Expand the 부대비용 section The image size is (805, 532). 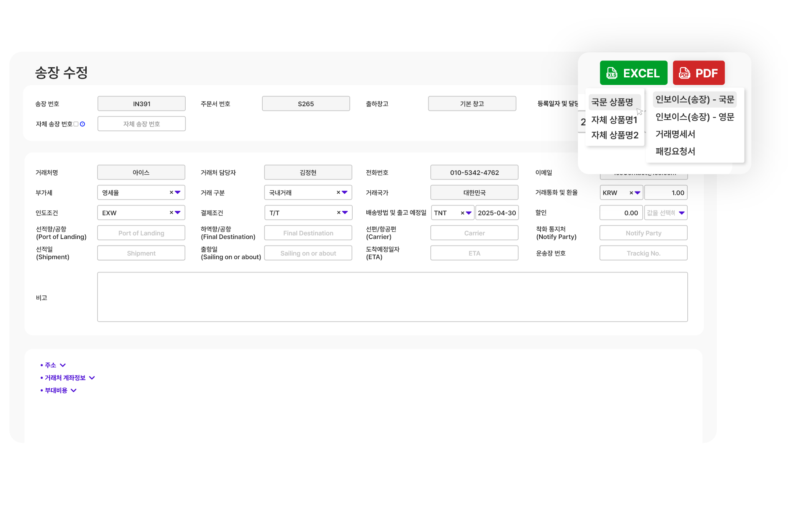(59, 390)
